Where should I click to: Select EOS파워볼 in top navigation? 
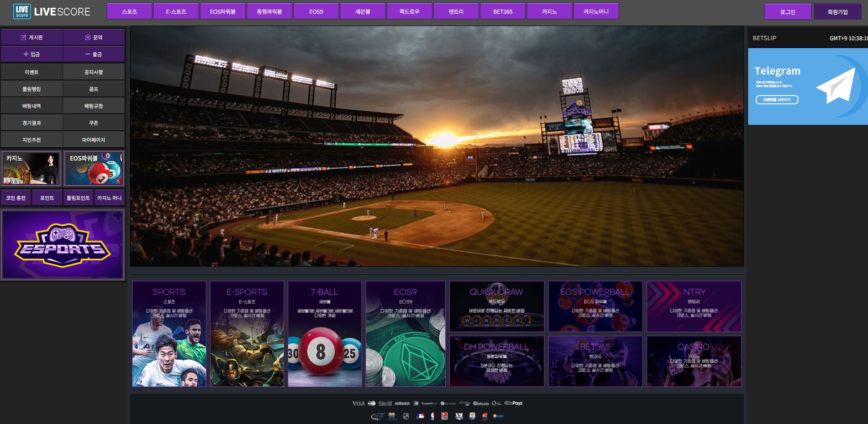point(223,11)
